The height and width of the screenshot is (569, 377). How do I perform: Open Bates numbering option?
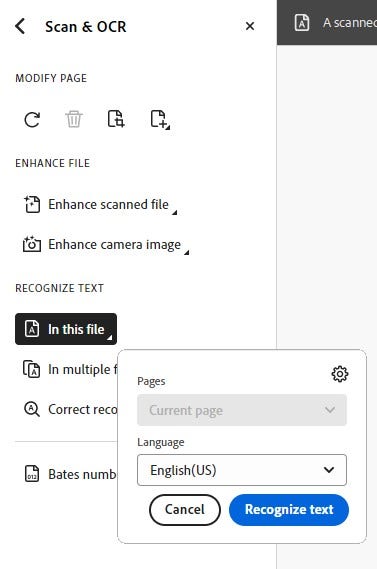[x=70, y=474]
